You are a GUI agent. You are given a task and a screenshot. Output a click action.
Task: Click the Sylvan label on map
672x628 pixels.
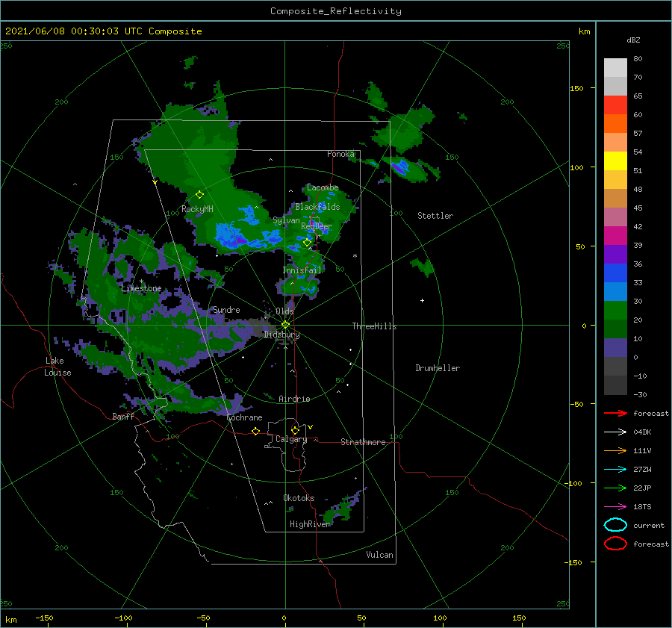(x=286, y=220)
